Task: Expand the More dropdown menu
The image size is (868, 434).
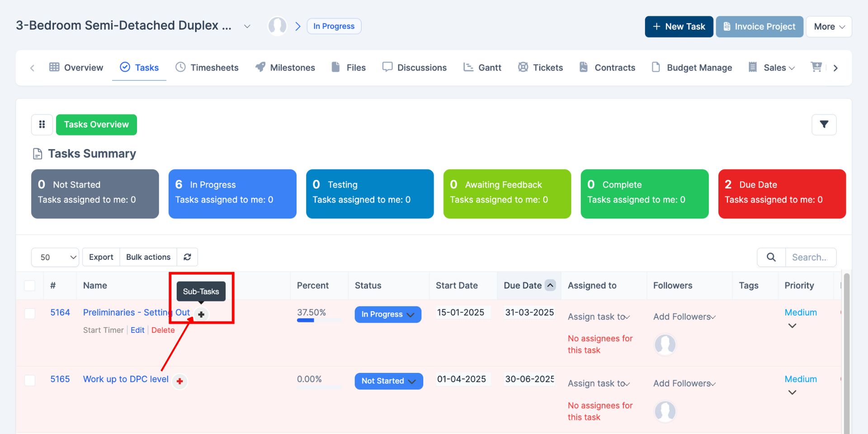Action: 829,27
